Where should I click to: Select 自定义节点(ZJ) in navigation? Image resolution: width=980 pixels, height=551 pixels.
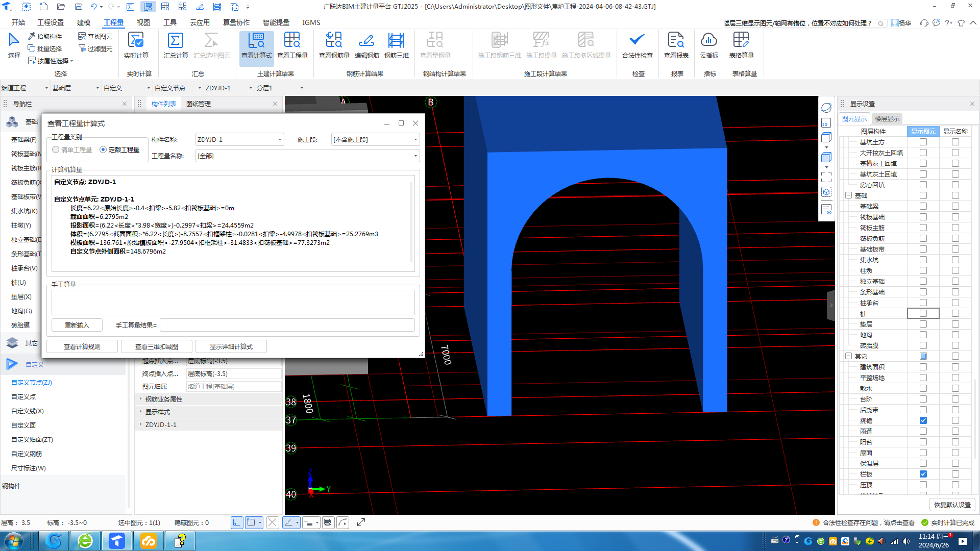pyautogui.click(x=32, y=382)
